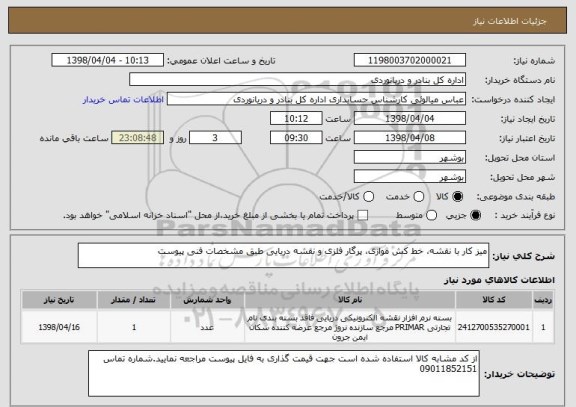Choose the متوسط purchase process option

431,216
